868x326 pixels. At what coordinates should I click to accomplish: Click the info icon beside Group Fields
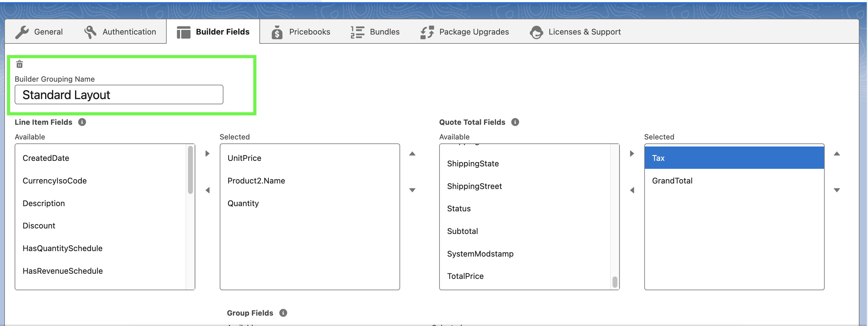[283, 313]
